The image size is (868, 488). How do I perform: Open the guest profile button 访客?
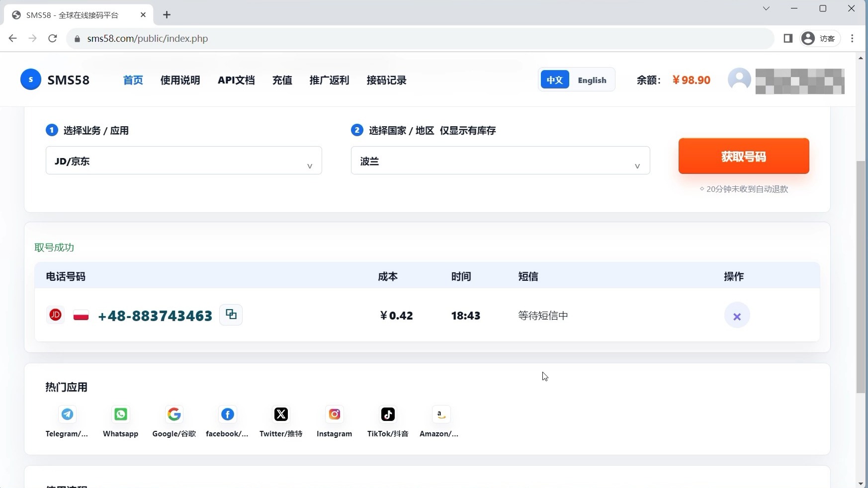(x=820, y=38)
